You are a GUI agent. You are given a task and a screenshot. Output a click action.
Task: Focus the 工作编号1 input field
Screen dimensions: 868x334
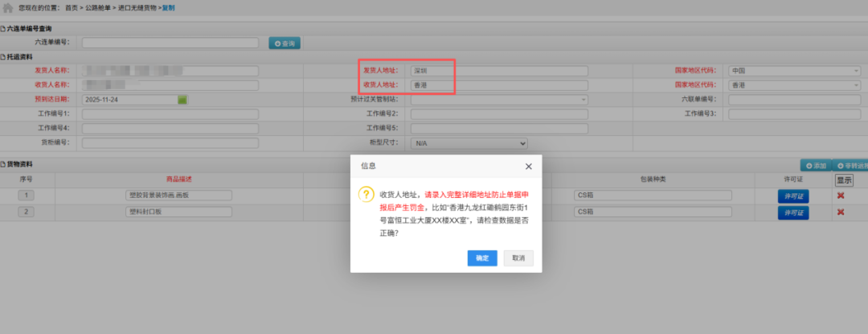[x=170, y=114]
